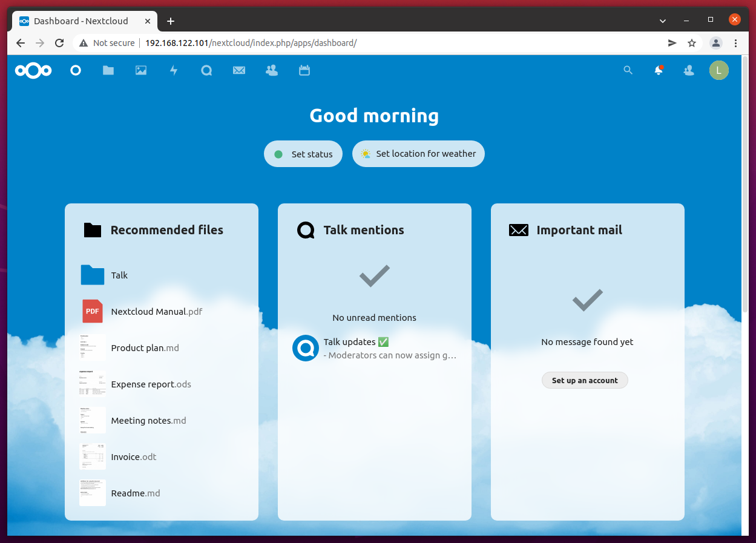Go back with browser back arrow
This screenshot has height=543, width=756.
point(21,43)
